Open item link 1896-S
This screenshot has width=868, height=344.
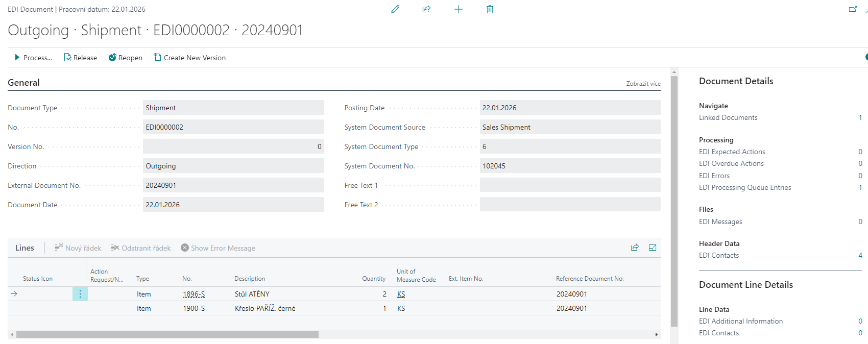pyautogui.click(x=194, y=294)
